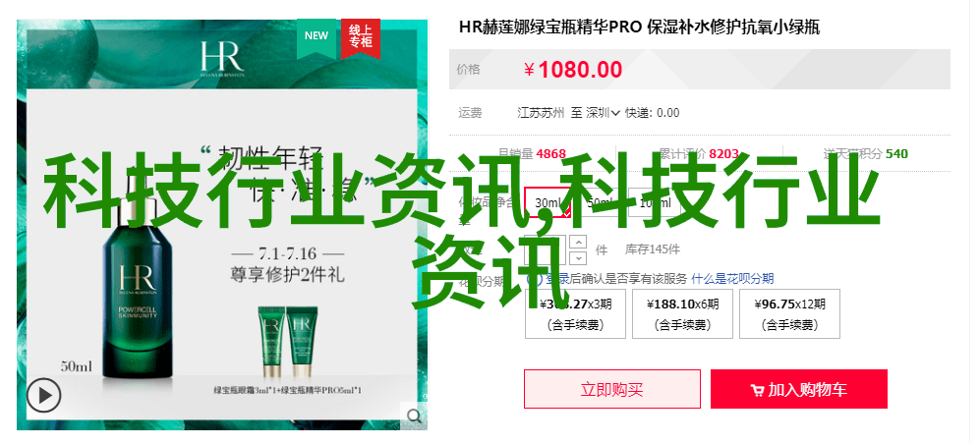The width and height of the screenshot is (980, 443).
Task: Click the 送天猫积分 540 points label
Action: point(866,153)
